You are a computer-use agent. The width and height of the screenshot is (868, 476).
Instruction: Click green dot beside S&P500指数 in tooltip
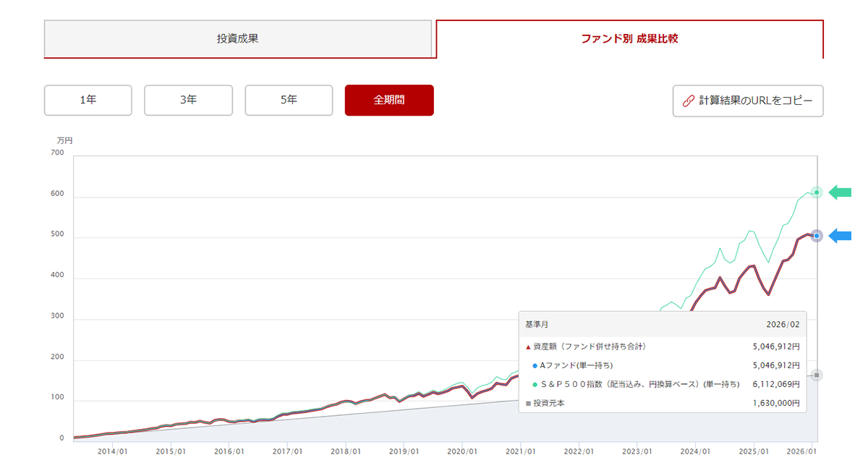(x=535, y=385)
